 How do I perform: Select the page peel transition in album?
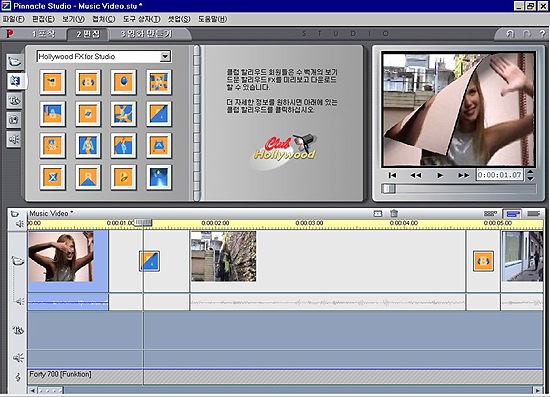[x=159, y=114]
